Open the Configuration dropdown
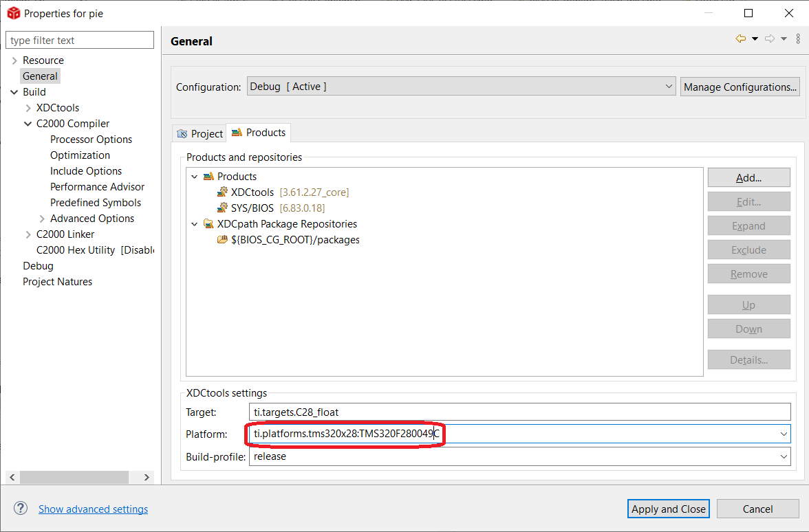The width and height of the screenshot is (809, 532). (461, 86)
